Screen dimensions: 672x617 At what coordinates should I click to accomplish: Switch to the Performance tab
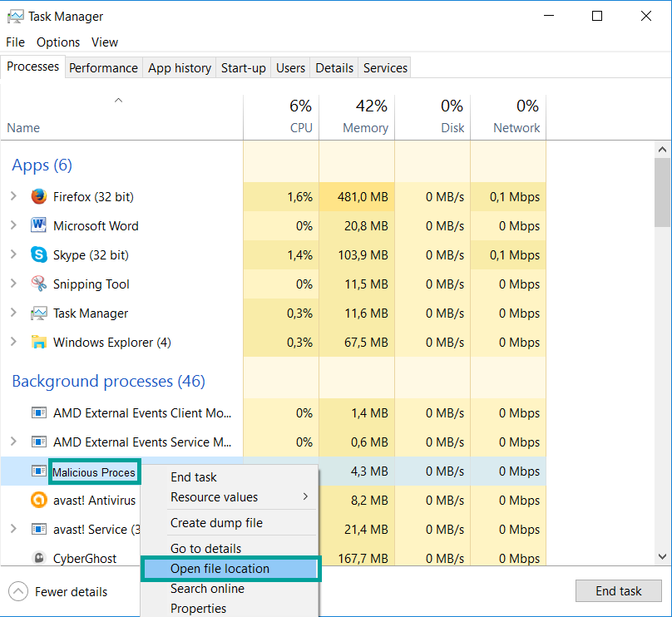coord(103,68)
